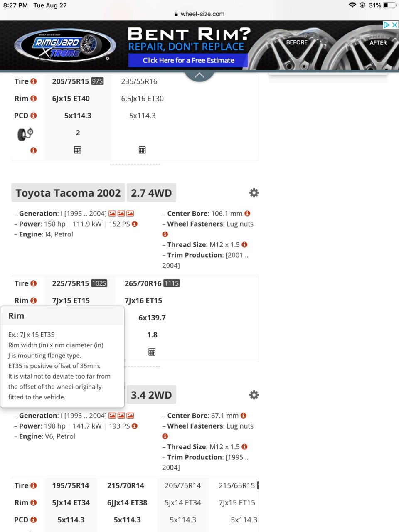This screenshot has width=399, height=532.
Task: Tap the Tire info icon beside 225/75R15
Action: 34,283
